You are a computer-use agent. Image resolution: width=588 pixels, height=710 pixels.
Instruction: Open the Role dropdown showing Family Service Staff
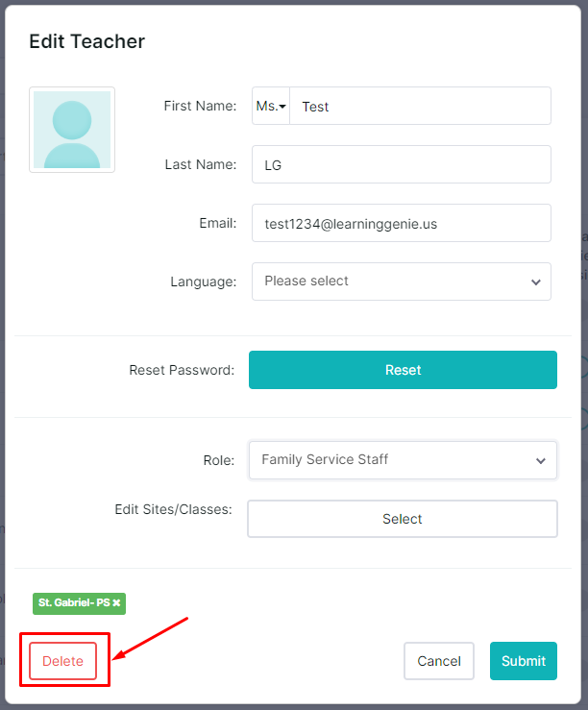click(x=403, y=460)
